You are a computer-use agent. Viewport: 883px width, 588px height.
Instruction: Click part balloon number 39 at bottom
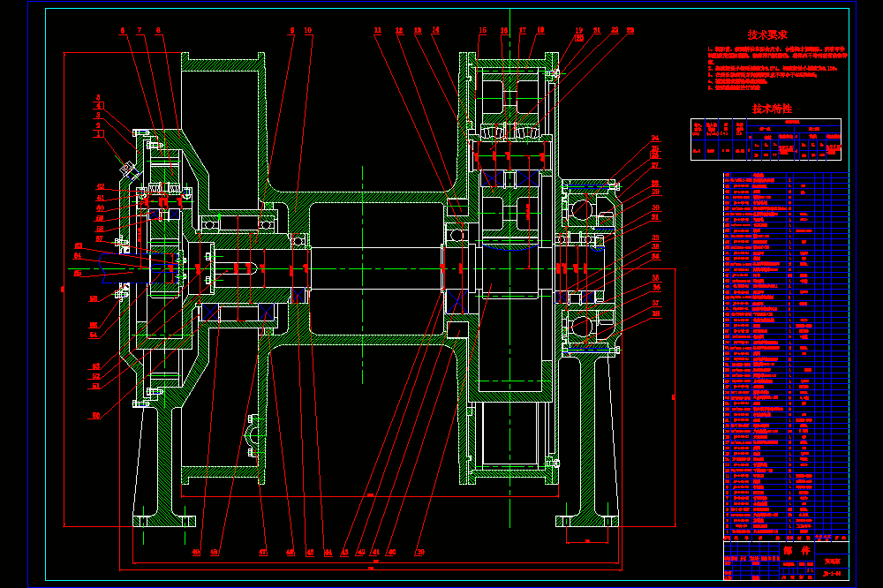(x=420, y=553)
